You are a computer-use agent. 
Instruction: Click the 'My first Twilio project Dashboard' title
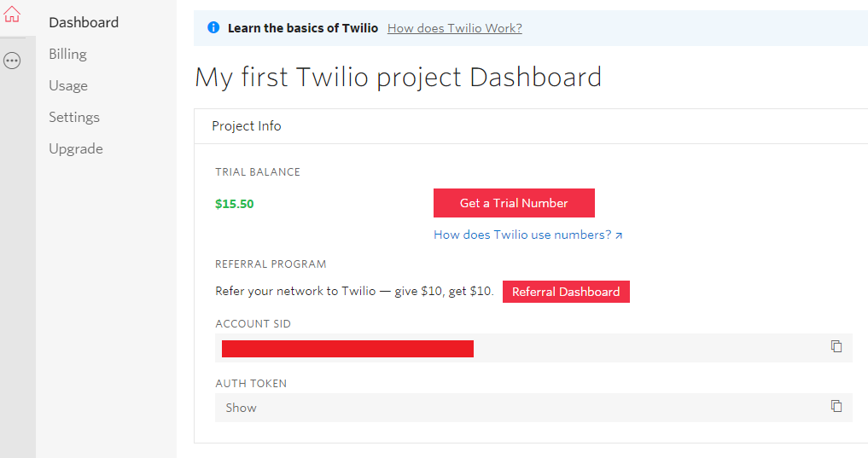point(398,77)
